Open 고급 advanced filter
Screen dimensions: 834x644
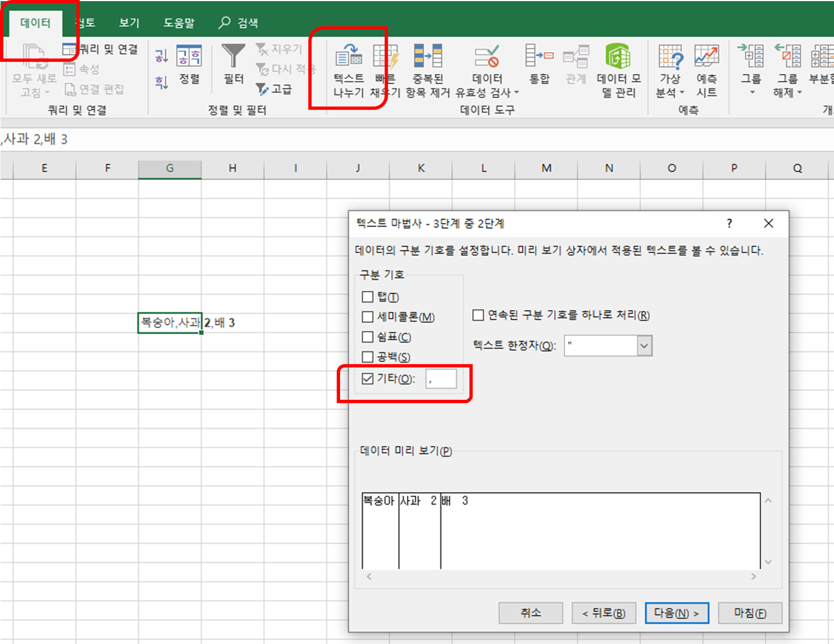[x=274, y=89]
